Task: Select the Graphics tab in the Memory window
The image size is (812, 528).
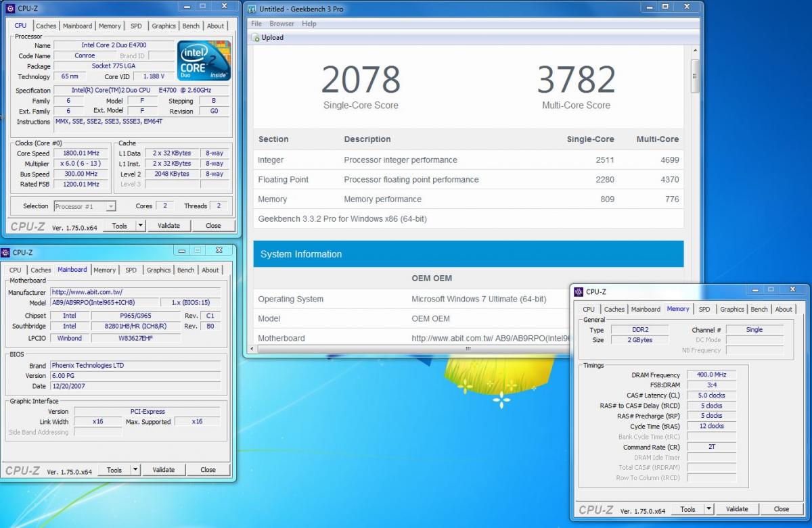Action: [x=732, y=309]
